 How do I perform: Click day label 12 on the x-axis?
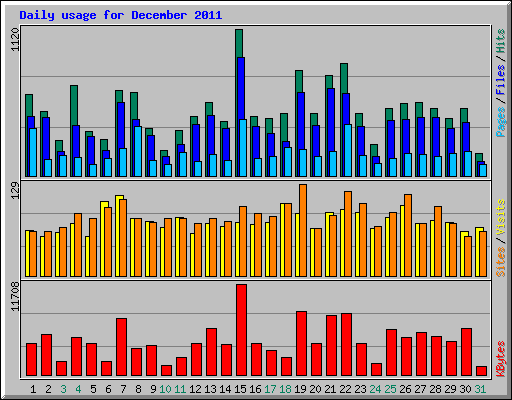(x=195, y=389)
